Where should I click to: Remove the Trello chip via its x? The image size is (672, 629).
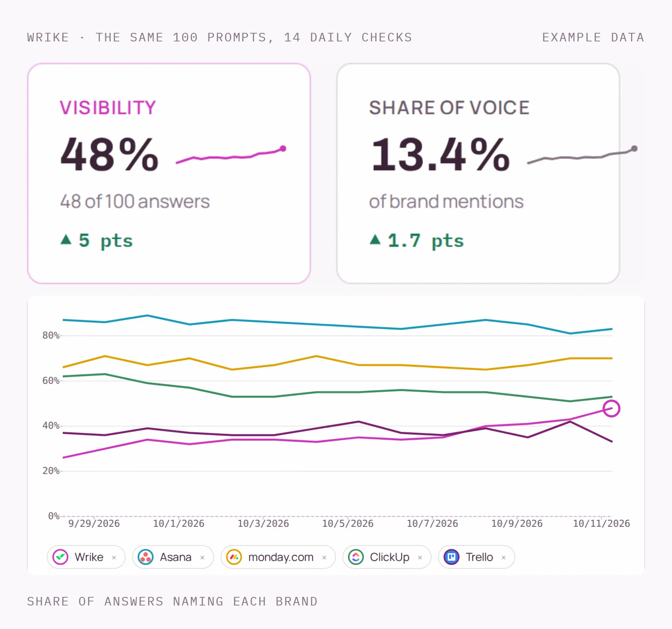click(x=504, y=557)
